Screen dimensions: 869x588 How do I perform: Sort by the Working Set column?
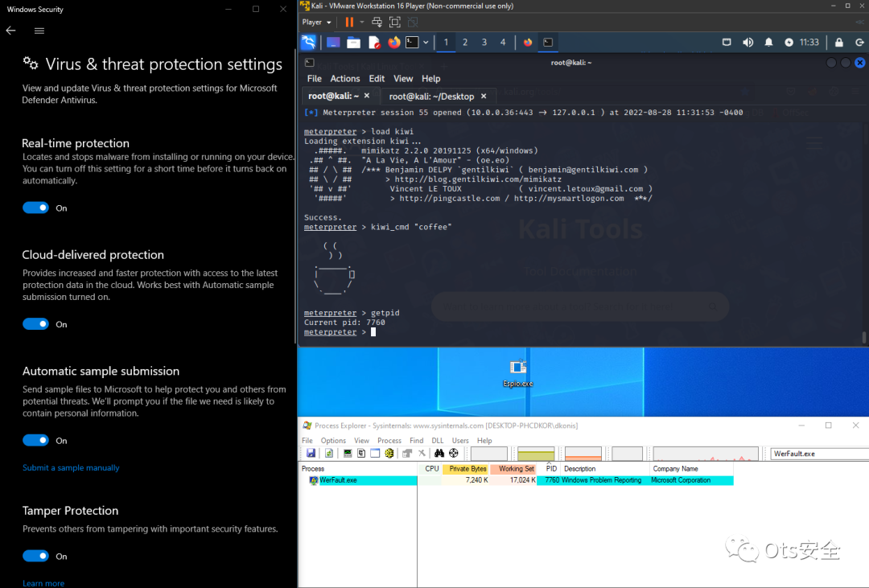(513, 469)
